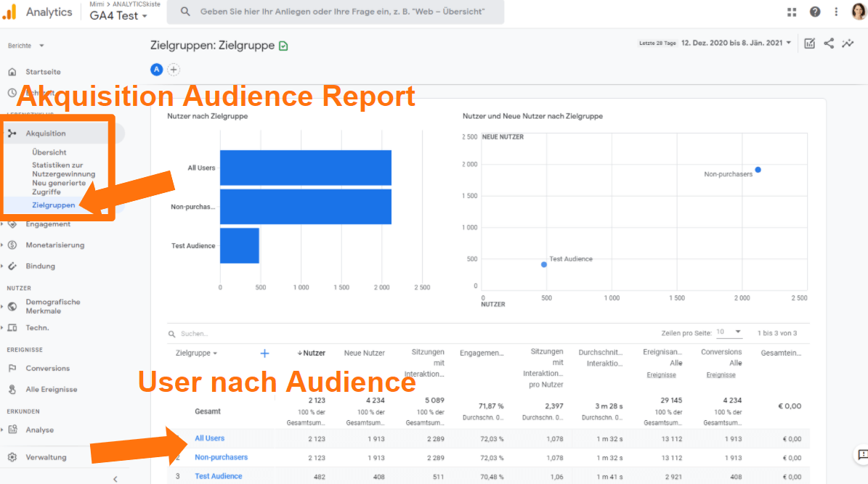This screenshot has height=484, width=868.
Task: Add a comparison with the plus circle
Action: click(x=173, y=69)
